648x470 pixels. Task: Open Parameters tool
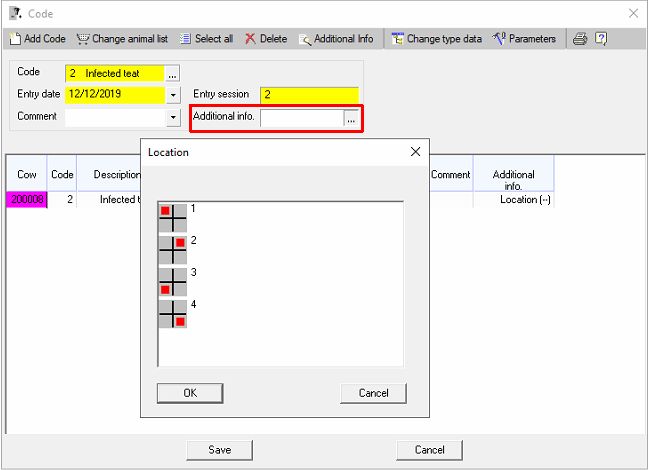click(x=524, y=39)
